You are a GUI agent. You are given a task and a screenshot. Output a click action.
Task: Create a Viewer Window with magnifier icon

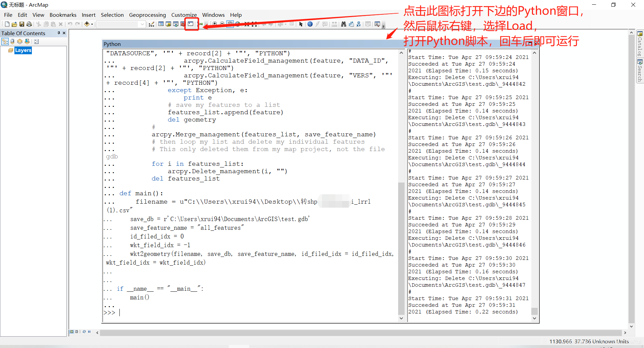377,24
